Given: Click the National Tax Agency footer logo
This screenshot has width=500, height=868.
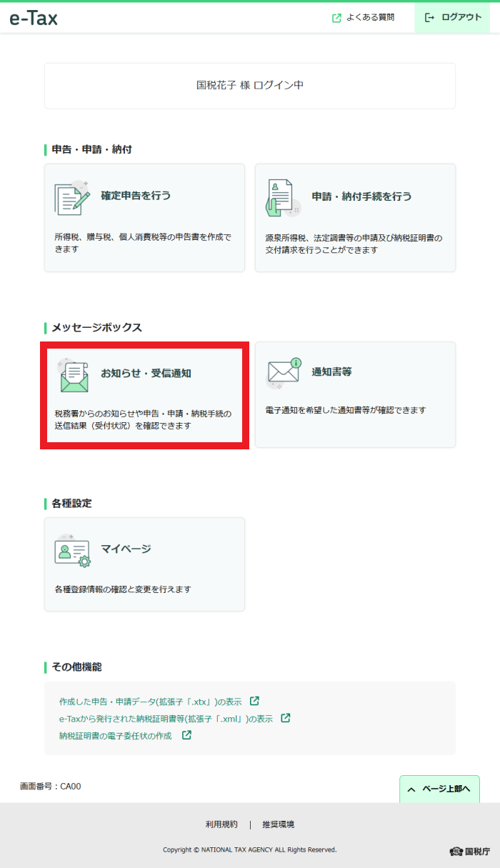Looking at the screenshot, I should [470, 851].
